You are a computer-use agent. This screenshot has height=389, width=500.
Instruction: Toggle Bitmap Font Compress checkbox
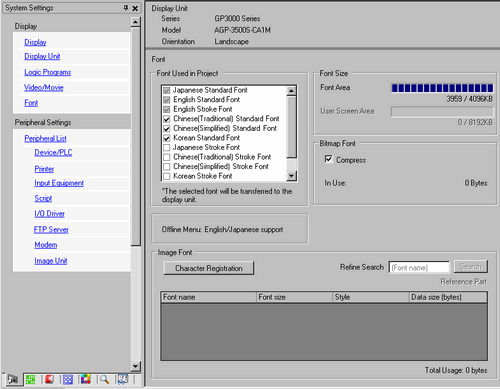click(x=328, y=159)
